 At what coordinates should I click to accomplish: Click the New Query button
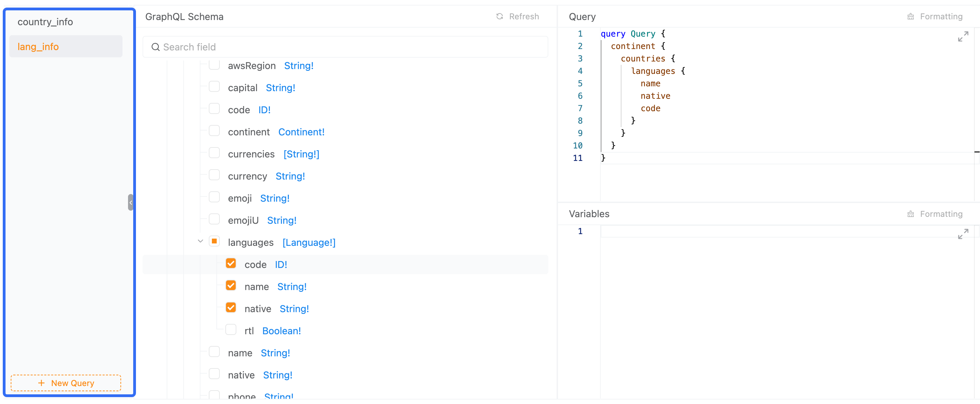[x=66, y=383]
